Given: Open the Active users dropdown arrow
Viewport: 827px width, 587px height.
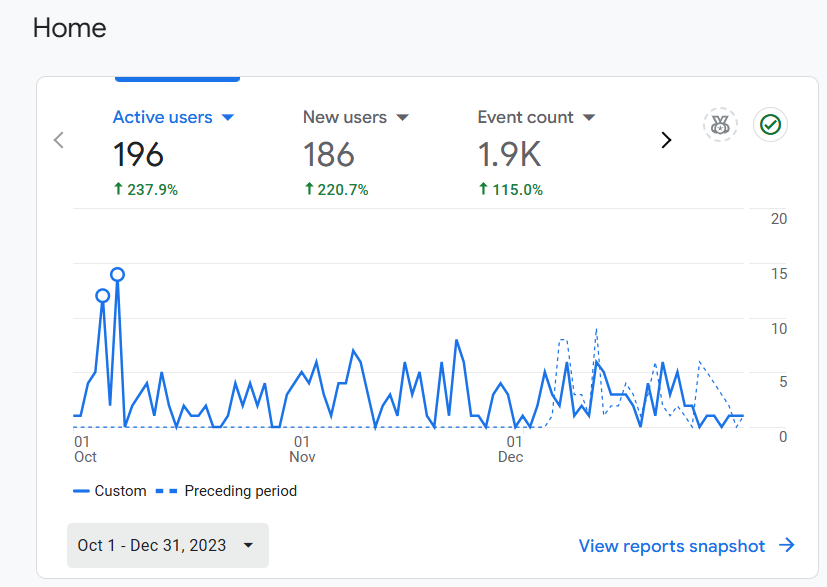Looking at the screenshot, I should coord(228,118).
